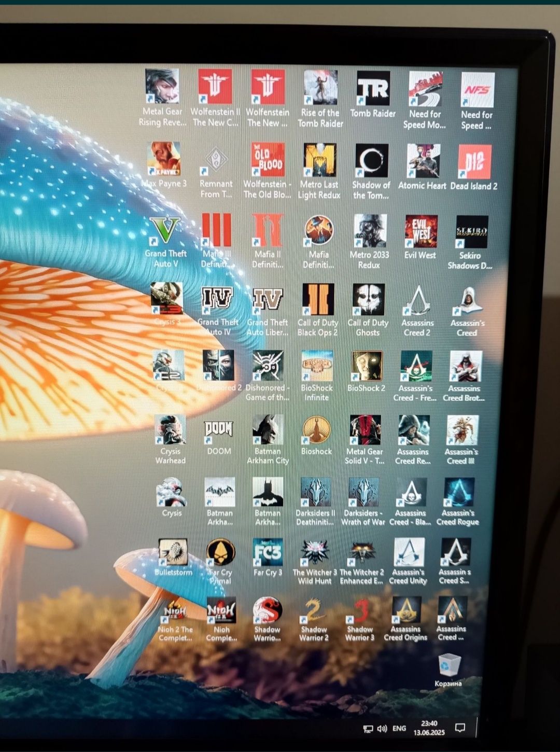
Task: Open Sekiro Shadows D... shortcut
Action: coord(472,232)
